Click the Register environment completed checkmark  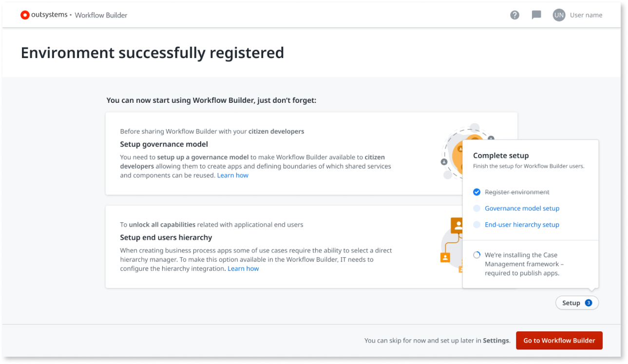pos(476,192)
